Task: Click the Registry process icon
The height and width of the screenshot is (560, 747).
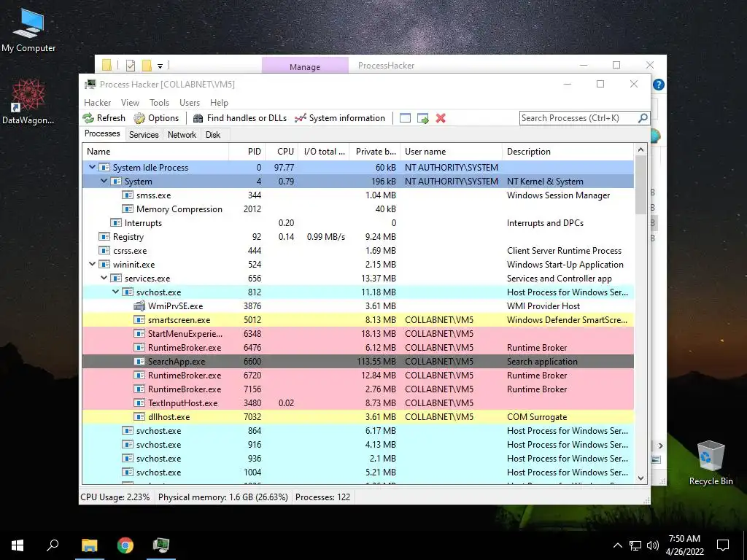Action: point(104,237)
